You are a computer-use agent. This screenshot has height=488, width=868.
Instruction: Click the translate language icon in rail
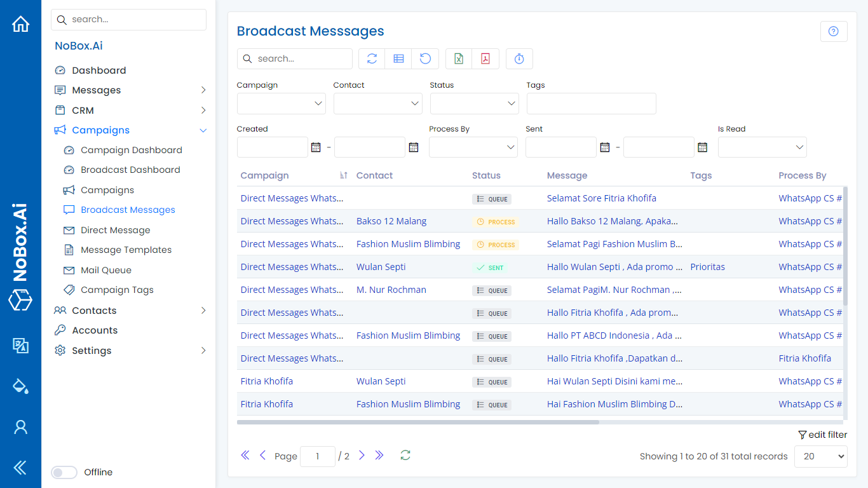20,345
